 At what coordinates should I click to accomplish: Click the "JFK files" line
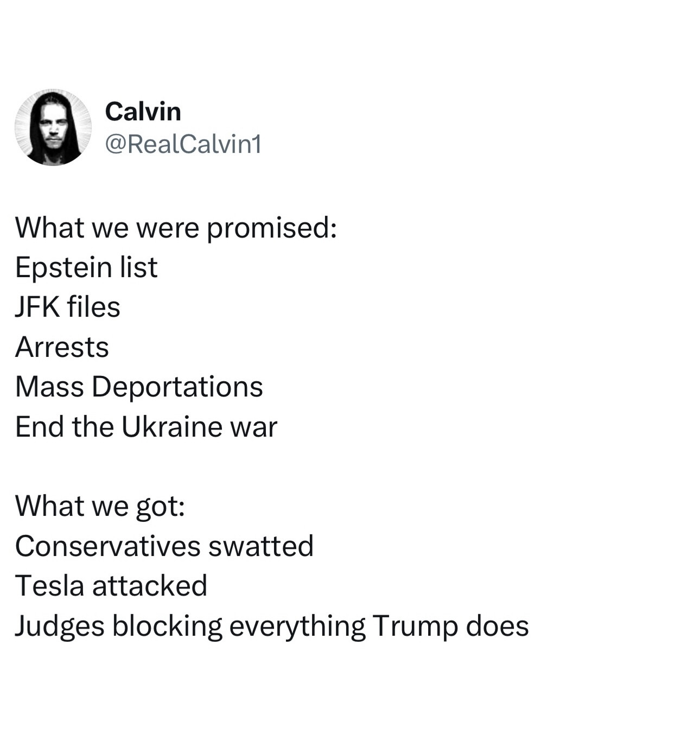pos(67,307)
